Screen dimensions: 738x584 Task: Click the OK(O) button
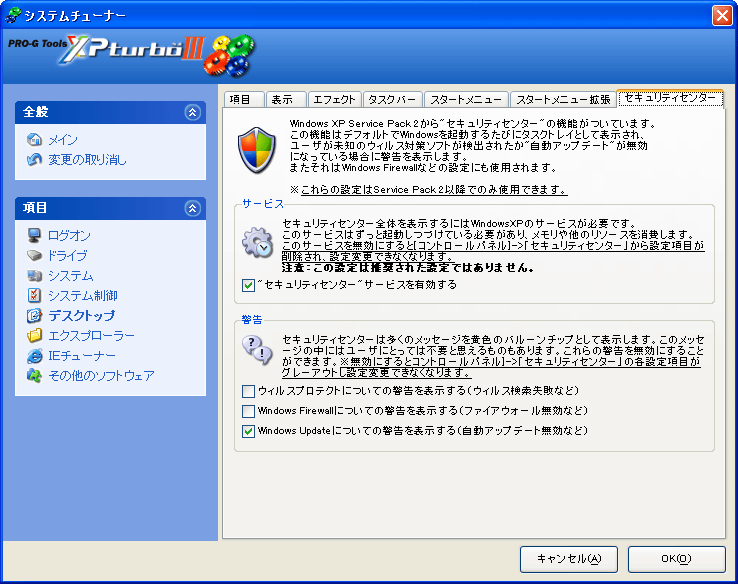pos(676,559)
